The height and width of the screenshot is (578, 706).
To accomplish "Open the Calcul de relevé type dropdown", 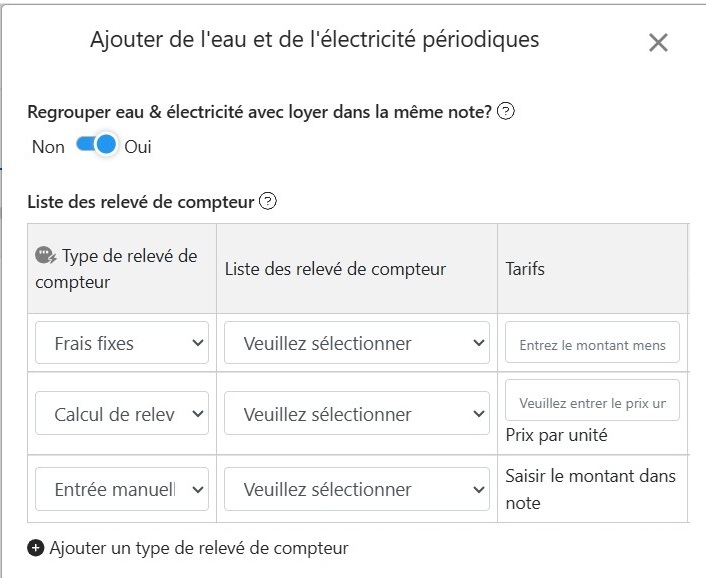I will [x=122, y=414].
